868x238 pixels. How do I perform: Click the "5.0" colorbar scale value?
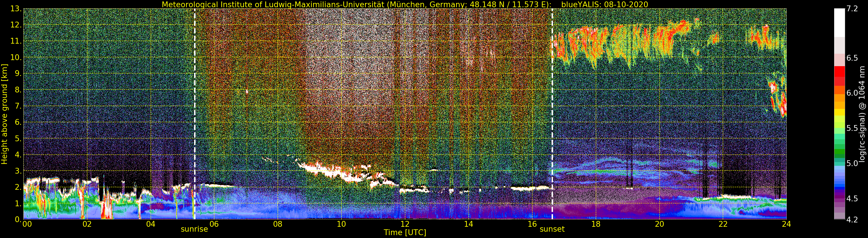pos(852,163)
